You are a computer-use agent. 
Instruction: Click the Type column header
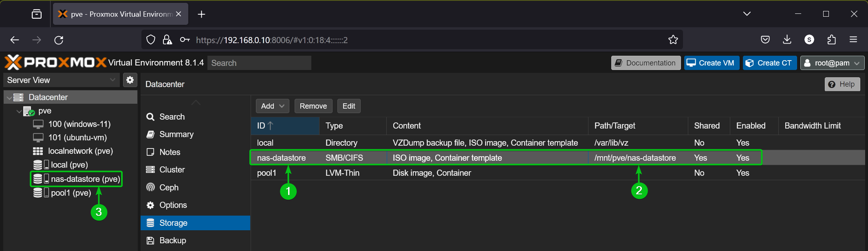coord(353,126)
